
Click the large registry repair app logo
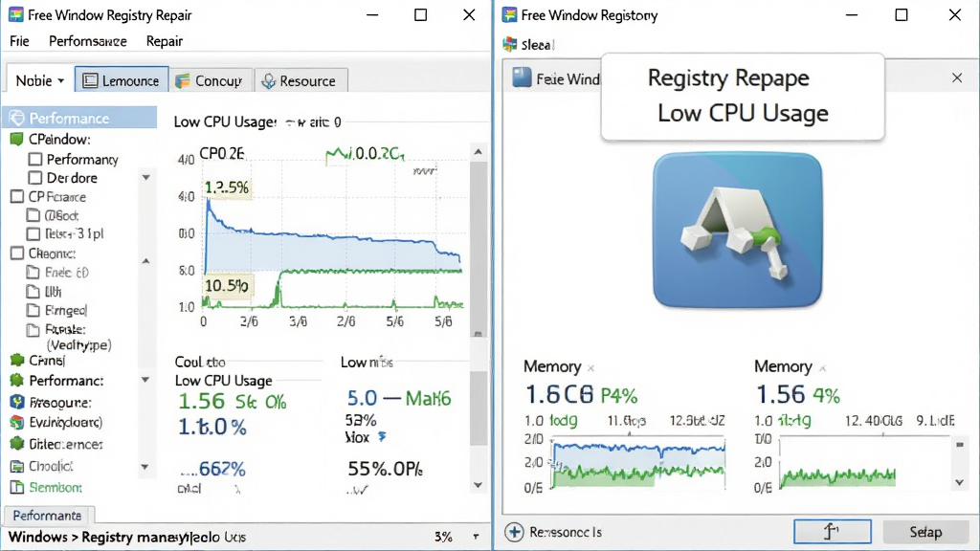coord(738,230)
